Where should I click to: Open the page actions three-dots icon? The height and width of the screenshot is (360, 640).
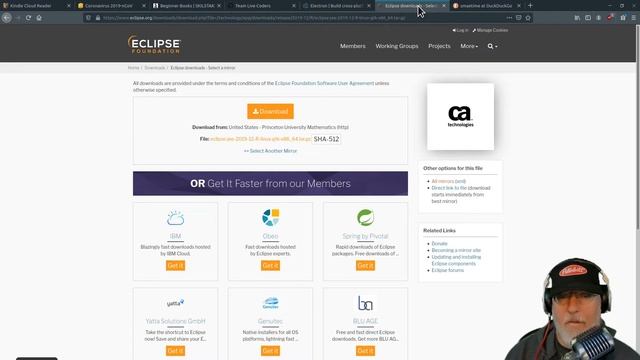[509, 18]
